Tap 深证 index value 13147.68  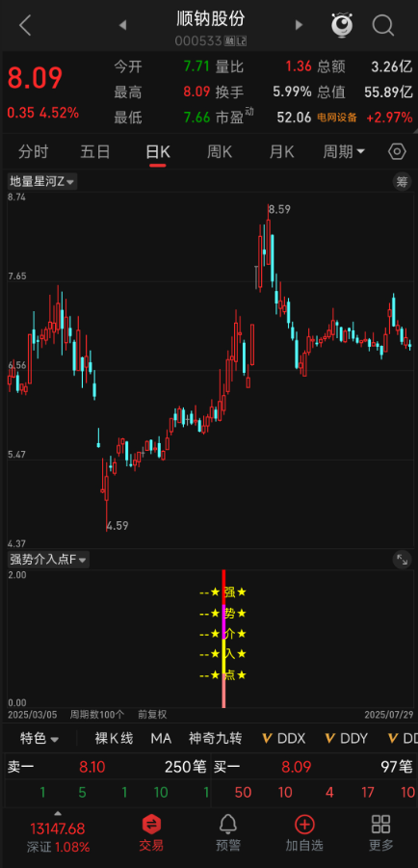coord(57,829)
